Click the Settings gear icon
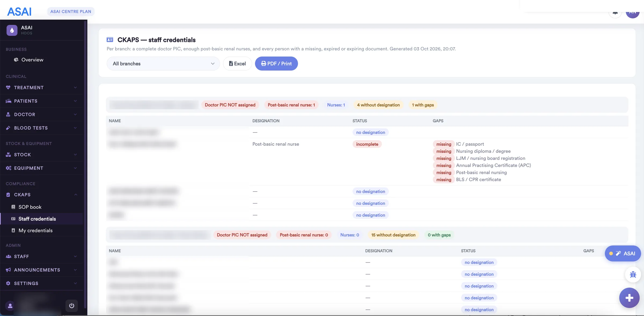Viewport: 644px width, 316px height. click(8, 283)
